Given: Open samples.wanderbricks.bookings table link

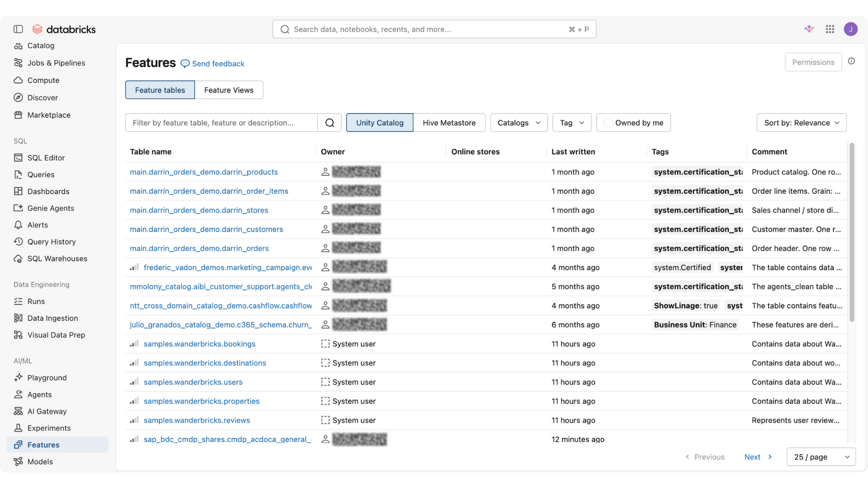Looking at the screenshot, I should point(199,344).
